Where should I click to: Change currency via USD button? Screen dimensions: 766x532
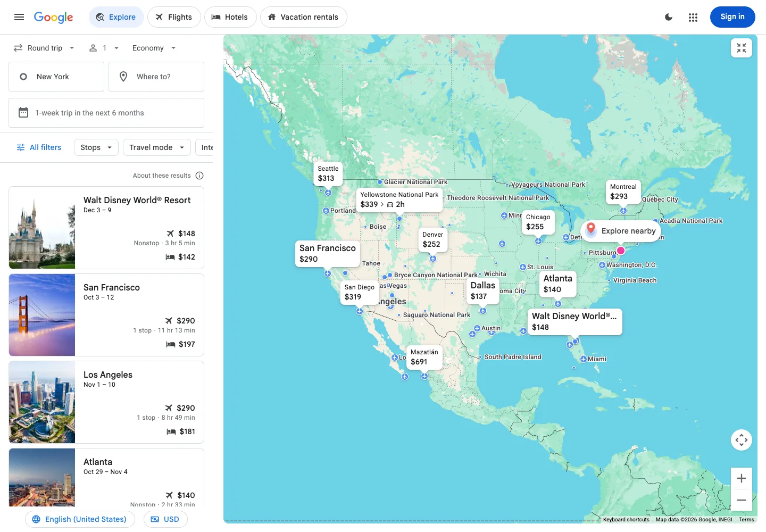[x=165, y=519]
